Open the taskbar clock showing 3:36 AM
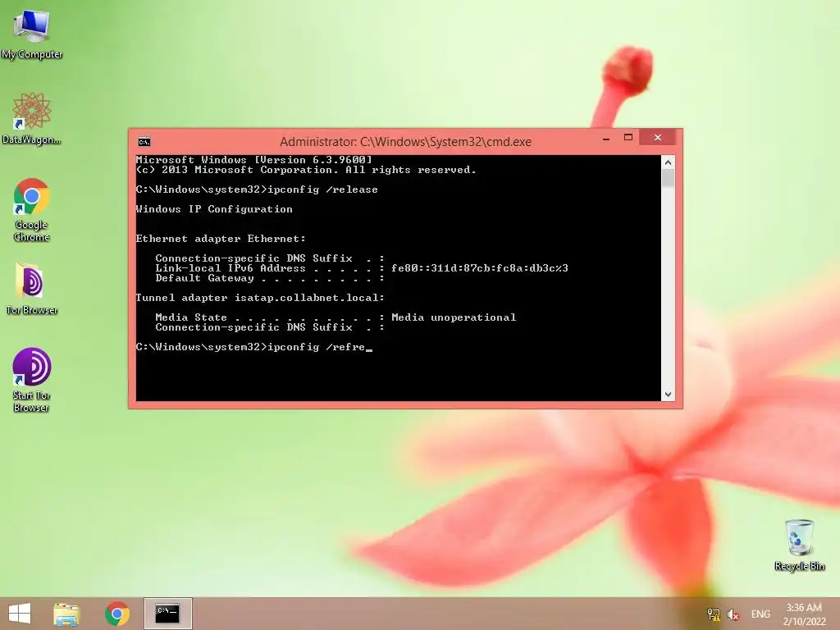840x630 pixels. pyautogui.click(x=804, y=614)
